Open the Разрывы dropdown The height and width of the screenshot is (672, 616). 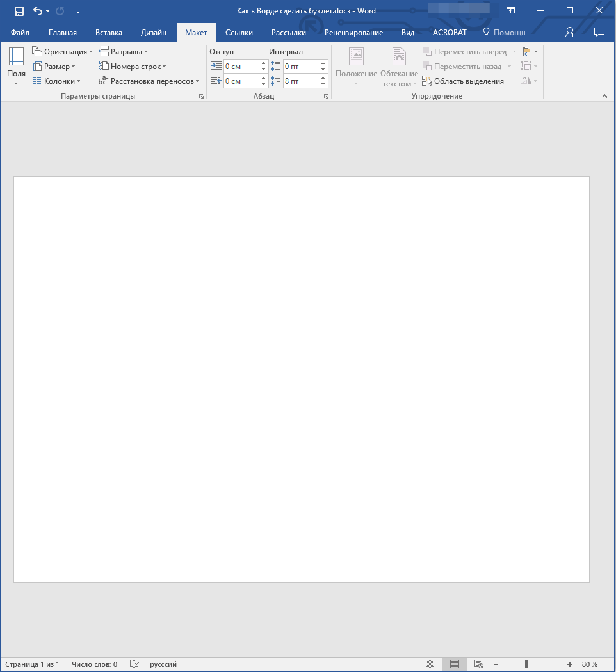point(124,51)
